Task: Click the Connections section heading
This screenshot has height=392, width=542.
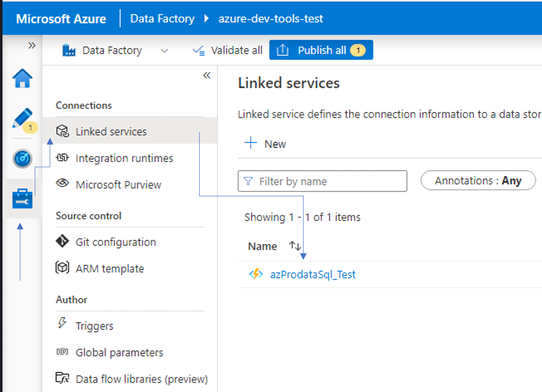Action: point(84,106)
